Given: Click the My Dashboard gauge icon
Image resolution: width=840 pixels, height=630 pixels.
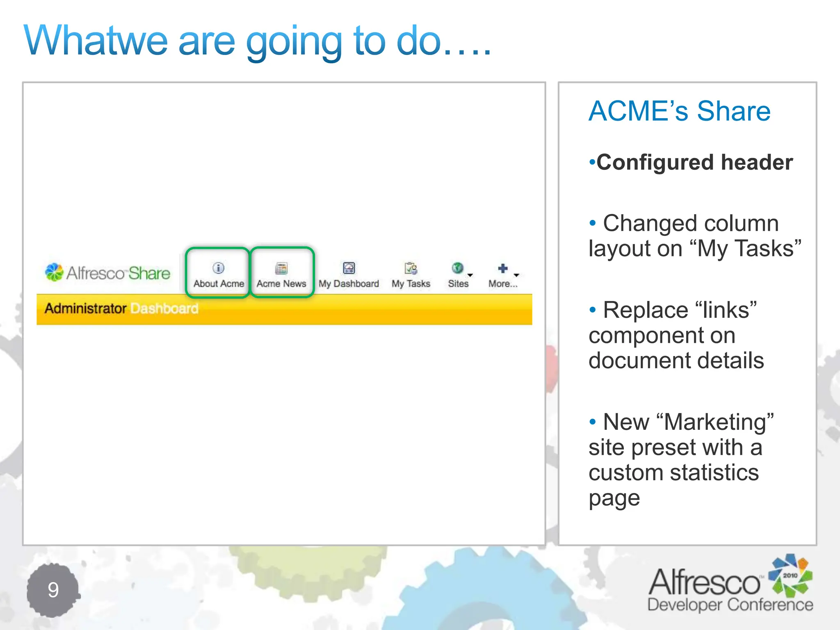Looking at the screenshot, I should 349,268.
